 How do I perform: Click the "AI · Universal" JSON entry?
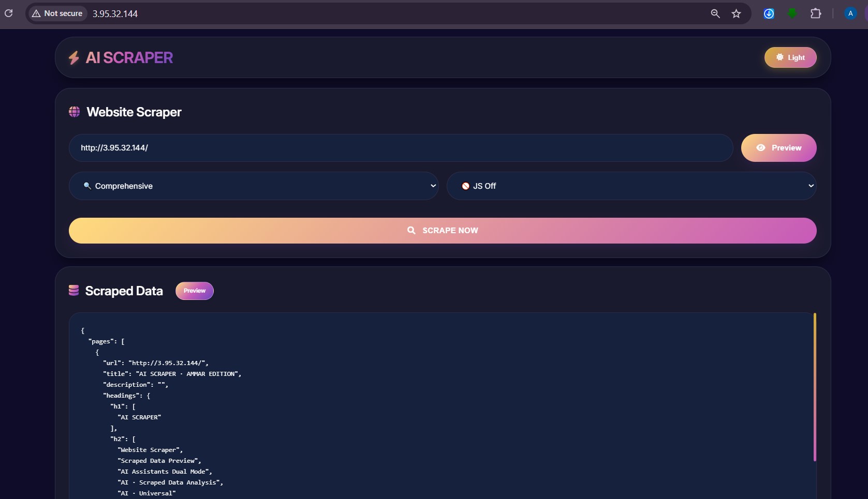[146, 493]
